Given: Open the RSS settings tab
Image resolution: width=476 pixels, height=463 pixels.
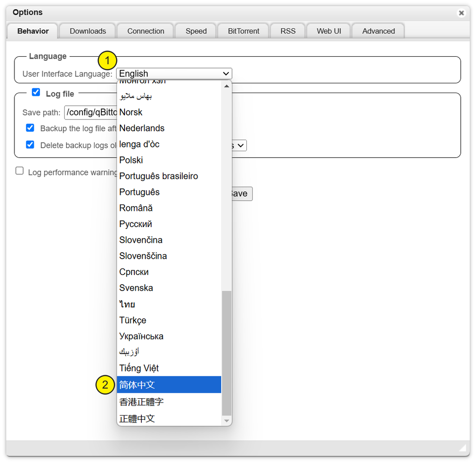Looking at the screenshot, I should (x=287, y=31).
